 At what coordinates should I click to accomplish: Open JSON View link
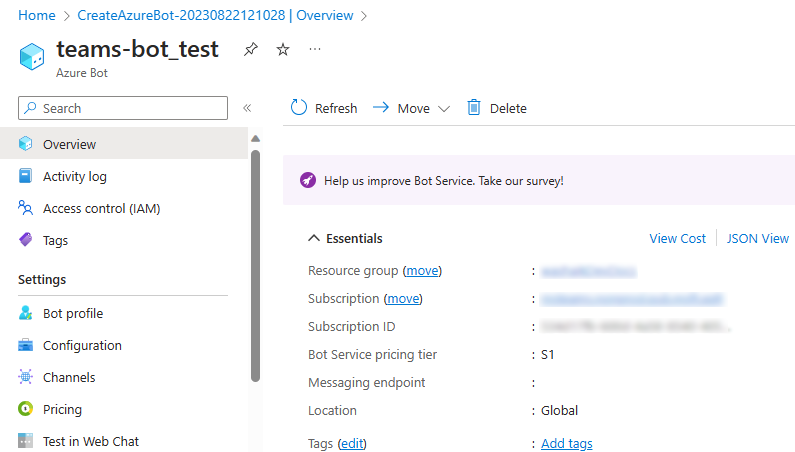tap(757, 238)
